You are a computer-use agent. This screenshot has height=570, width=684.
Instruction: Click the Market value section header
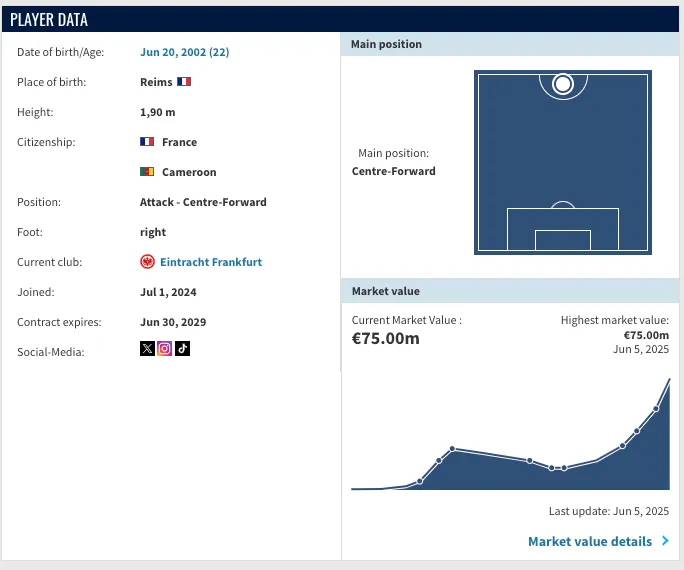click(386, 291)
